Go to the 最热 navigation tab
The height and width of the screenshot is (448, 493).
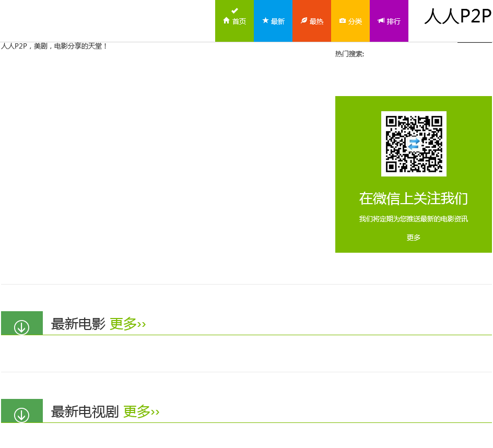tap(312, 21)
